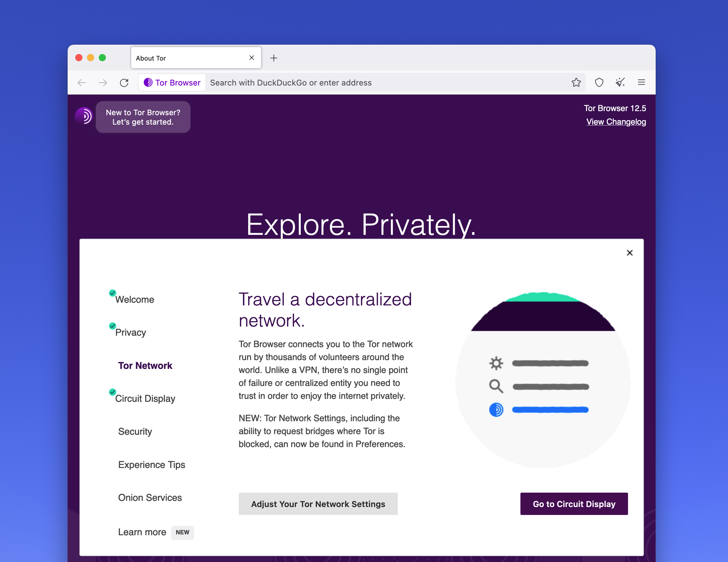Open a new tab with the plus button
Image resolution: width=728 pixels, height=562 pixels.
[x=274, y=58]
